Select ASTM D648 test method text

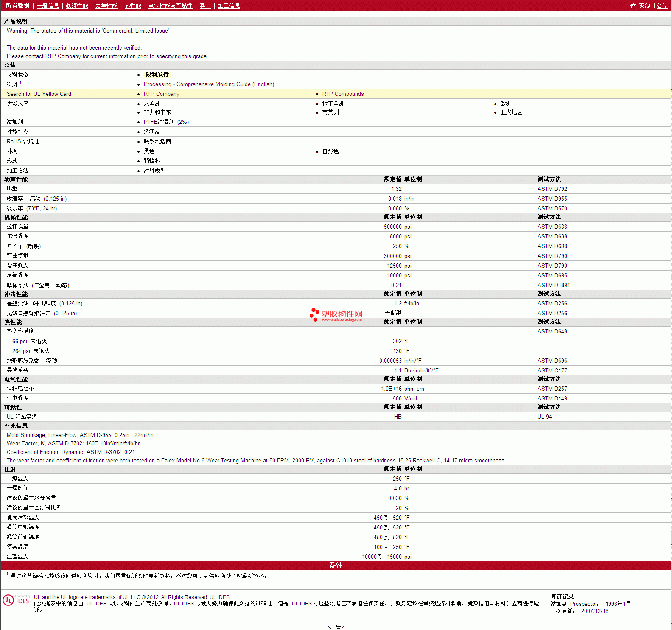(x=552, y=332)
